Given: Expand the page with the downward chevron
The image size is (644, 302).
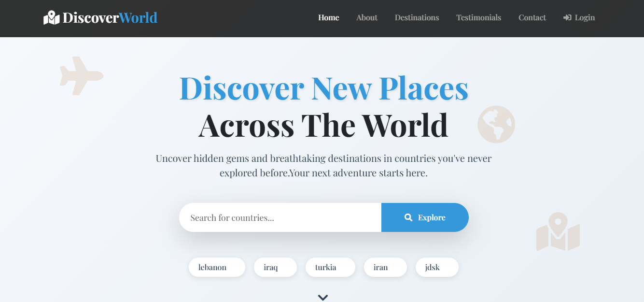Looking at the screenshot, I should 322,297.
